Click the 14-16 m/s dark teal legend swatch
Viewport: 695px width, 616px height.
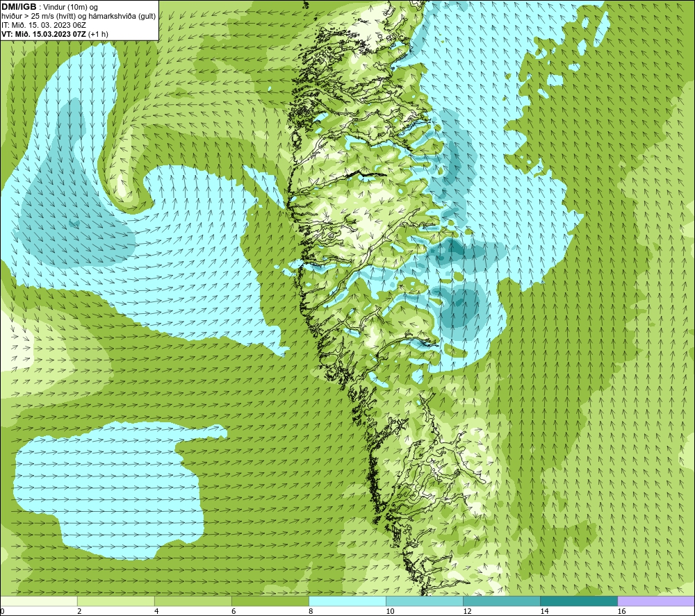pyautogui.click(x=578, y=601)
